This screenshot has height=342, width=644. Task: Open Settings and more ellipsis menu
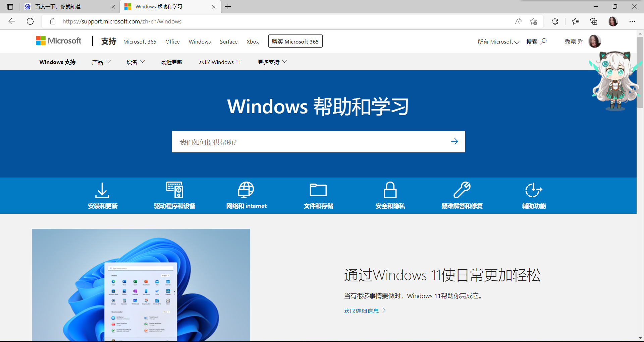coord(632,21)
